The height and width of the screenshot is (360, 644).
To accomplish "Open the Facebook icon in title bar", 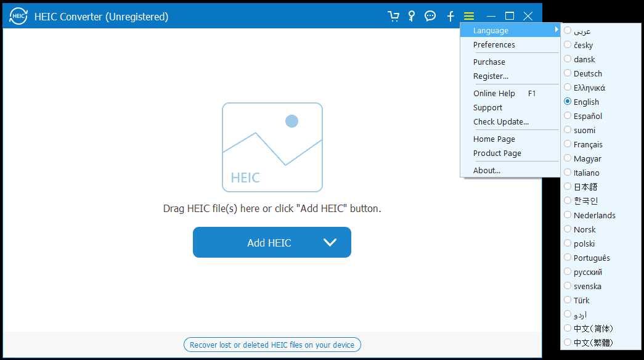I will tap(450, 17).
